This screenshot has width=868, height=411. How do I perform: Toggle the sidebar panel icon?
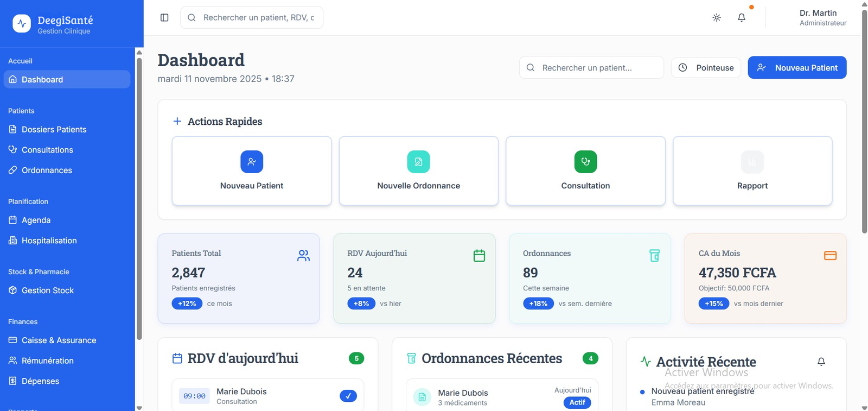[x=164, y=17]
